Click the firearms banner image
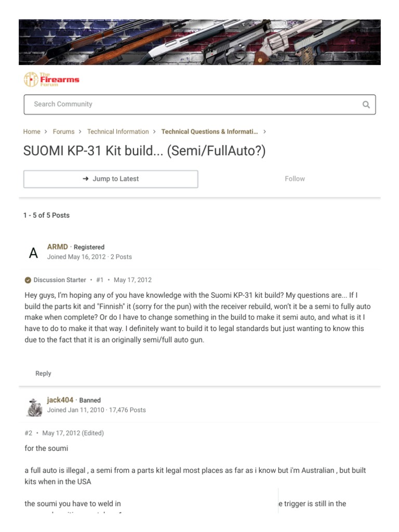 (199, 42)
